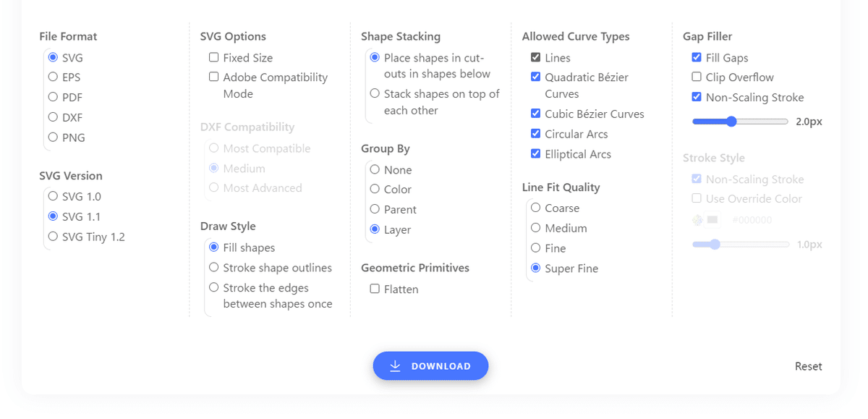868x419 pixels.
Task: Choose PDF as file format
Action: (x=53, y=97)
